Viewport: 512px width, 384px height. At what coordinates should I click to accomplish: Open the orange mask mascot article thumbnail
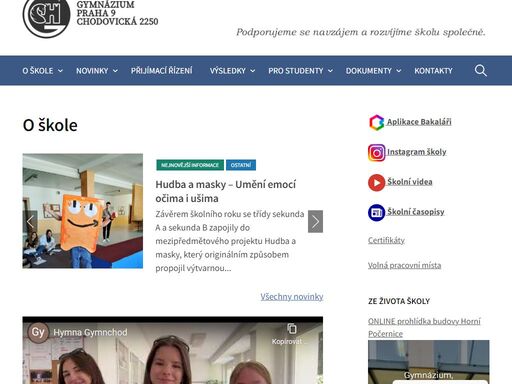click(83, 211)
